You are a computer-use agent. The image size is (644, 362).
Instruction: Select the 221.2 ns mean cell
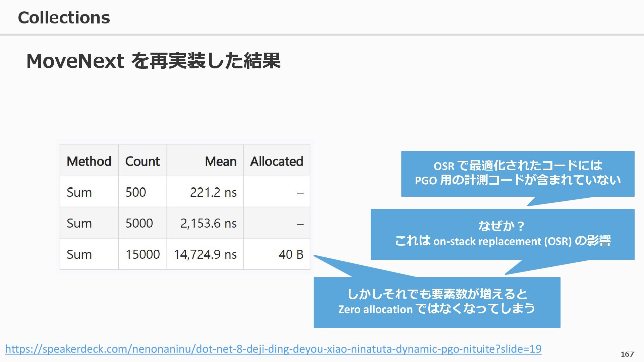pyautogui.click(x=213, y=192)
